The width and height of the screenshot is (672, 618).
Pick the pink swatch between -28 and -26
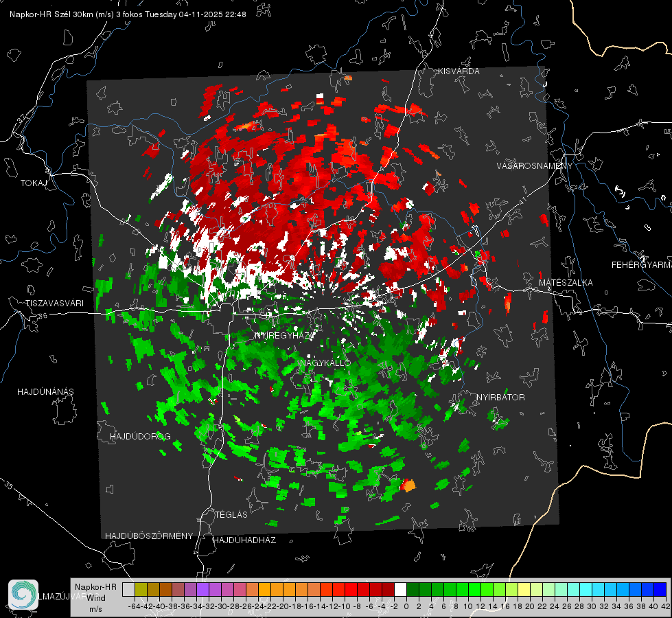(240, 589)
